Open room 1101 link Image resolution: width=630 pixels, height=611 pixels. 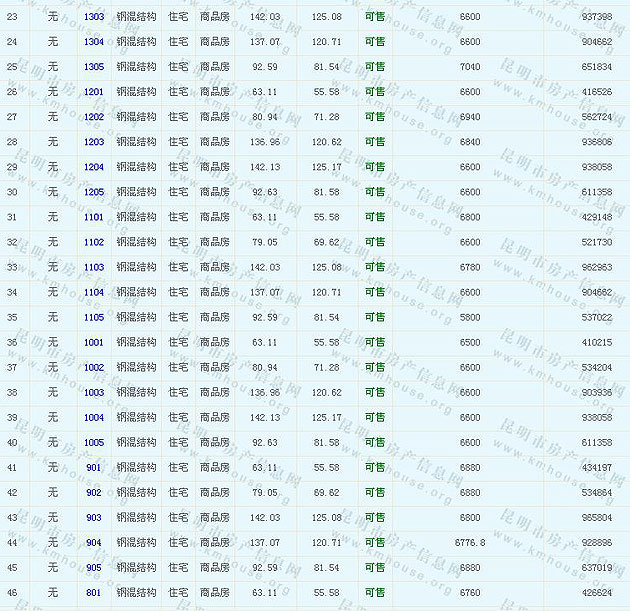pyautogui.click(x=94, y=217)
